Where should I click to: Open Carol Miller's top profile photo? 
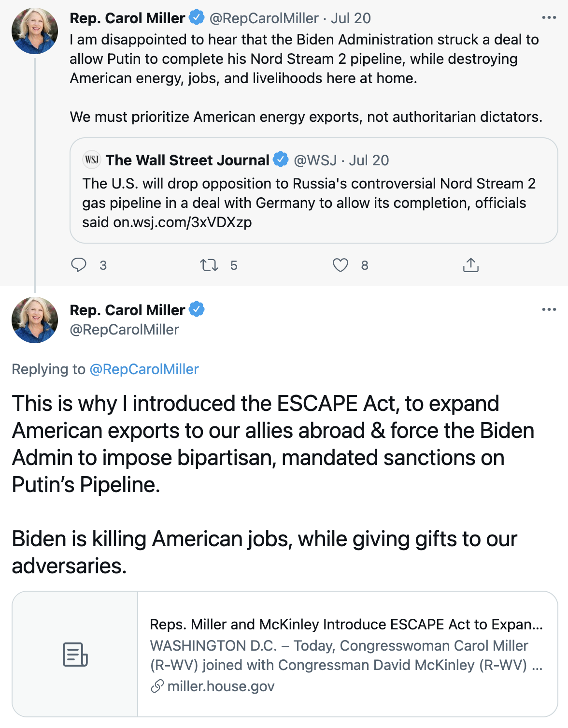coord(35,31)
